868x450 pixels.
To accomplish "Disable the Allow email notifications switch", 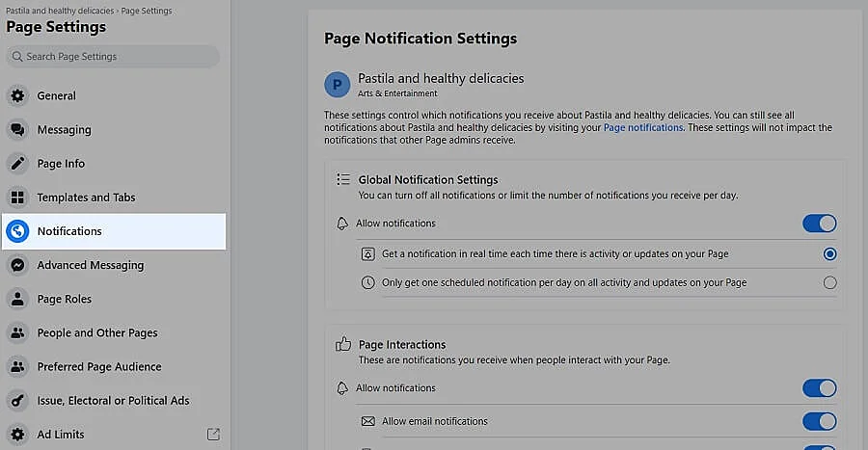I will tap(819, 421).
